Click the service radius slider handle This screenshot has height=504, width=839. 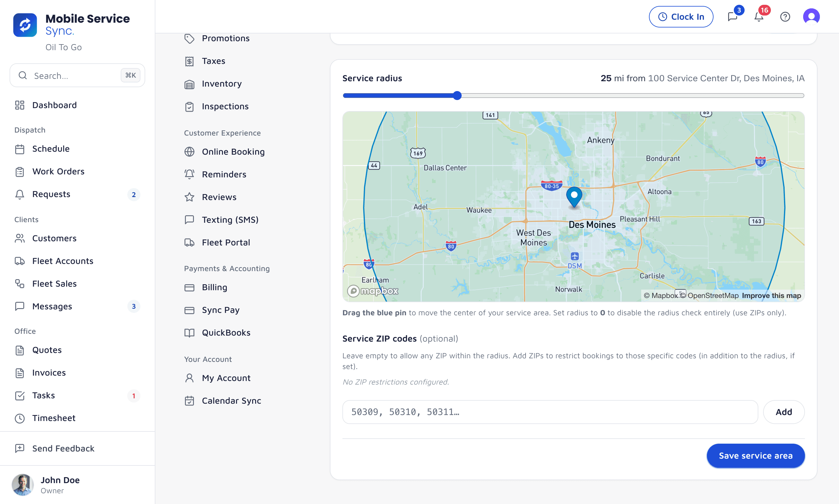point(457,96)
